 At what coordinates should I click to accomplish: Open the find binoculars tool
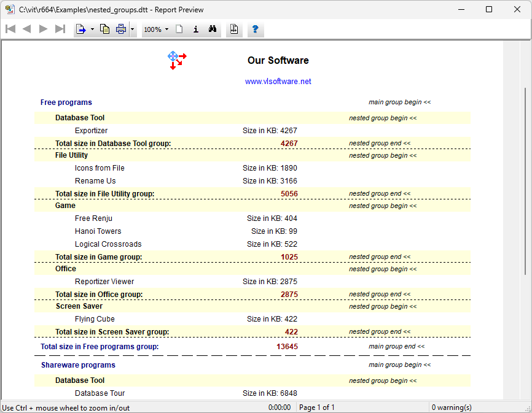point(213,29)
